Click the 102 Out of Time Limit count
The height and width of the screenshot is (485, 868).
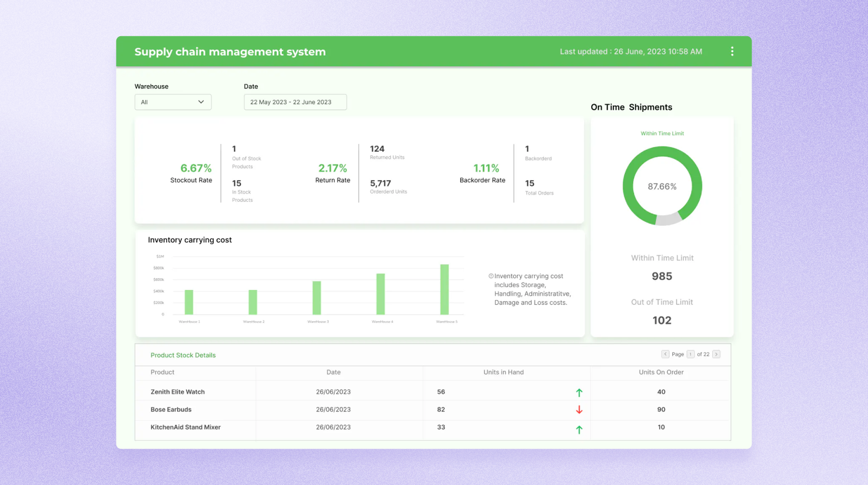point(662,320)
